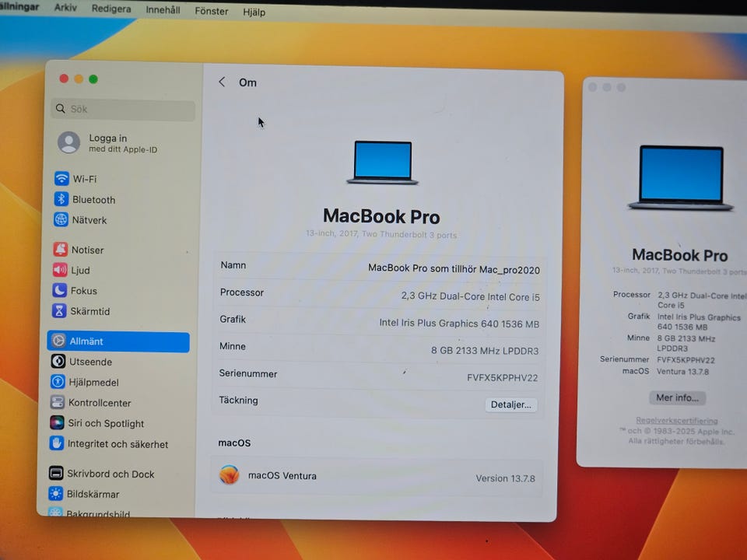747x560 pixels.
Task: Go back with the chevron beside Om
Action: [x=222, y=82]
